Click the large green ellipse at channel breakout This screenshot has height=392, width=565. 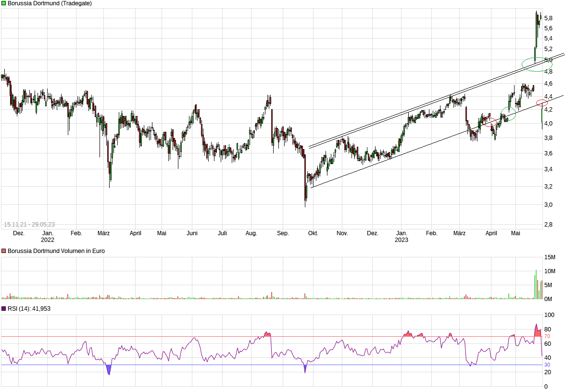(x=537, y=64)
